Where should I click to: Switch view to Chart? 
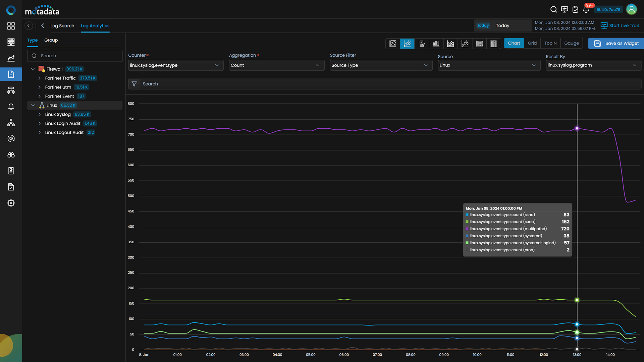514,43
